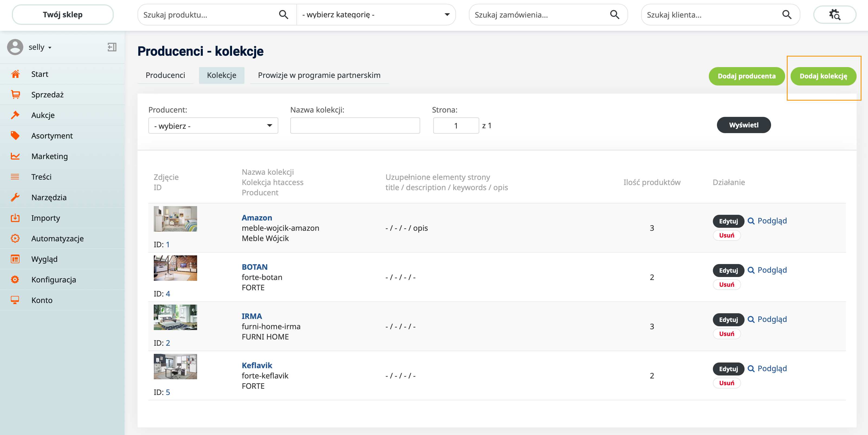Click customer search magnifier icon
This screenshot has width=868, height=435.
pos(787,15)
